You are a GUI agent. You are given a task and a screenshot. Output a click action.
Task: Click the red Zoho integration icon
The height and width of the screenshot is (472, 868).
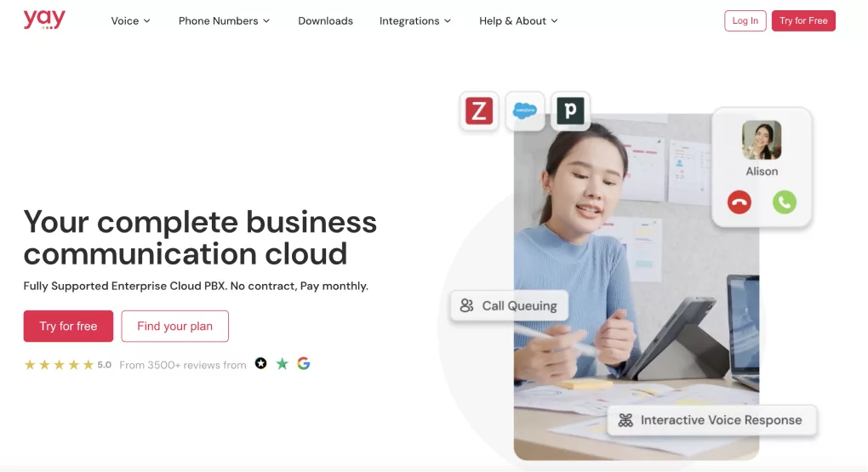click(479, 111)
